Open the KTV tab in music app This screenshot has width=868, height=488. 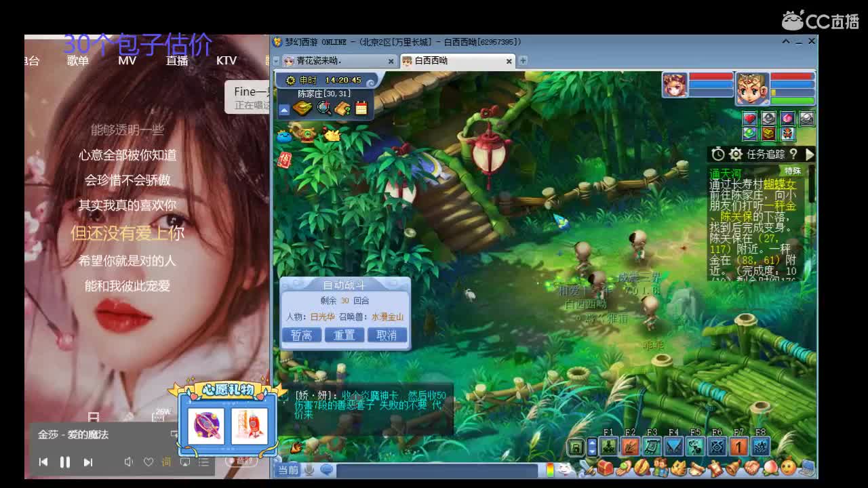coord(226,60)
